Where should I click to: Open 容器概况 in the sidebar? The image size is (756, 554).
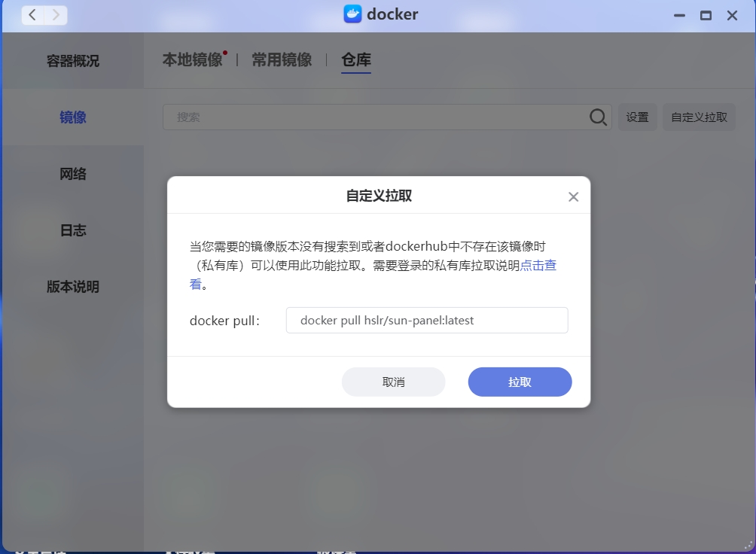pos(73,61)
